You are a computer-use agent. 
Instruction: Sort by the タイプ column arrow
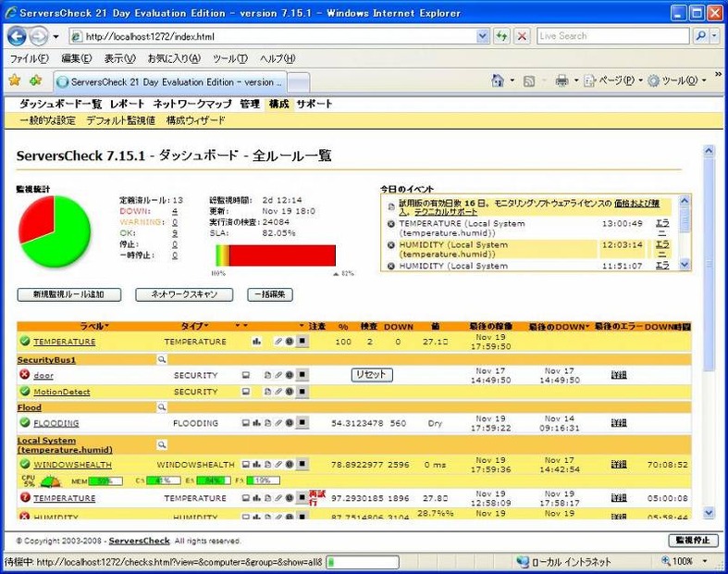[x=206, y=326]
